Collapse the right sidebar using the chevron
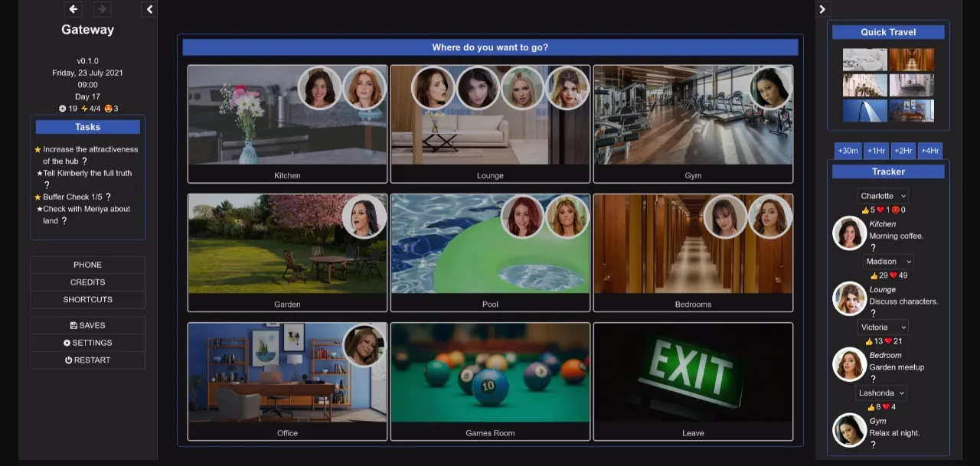Viewport: 980px width, 466px height. (822, 9)
